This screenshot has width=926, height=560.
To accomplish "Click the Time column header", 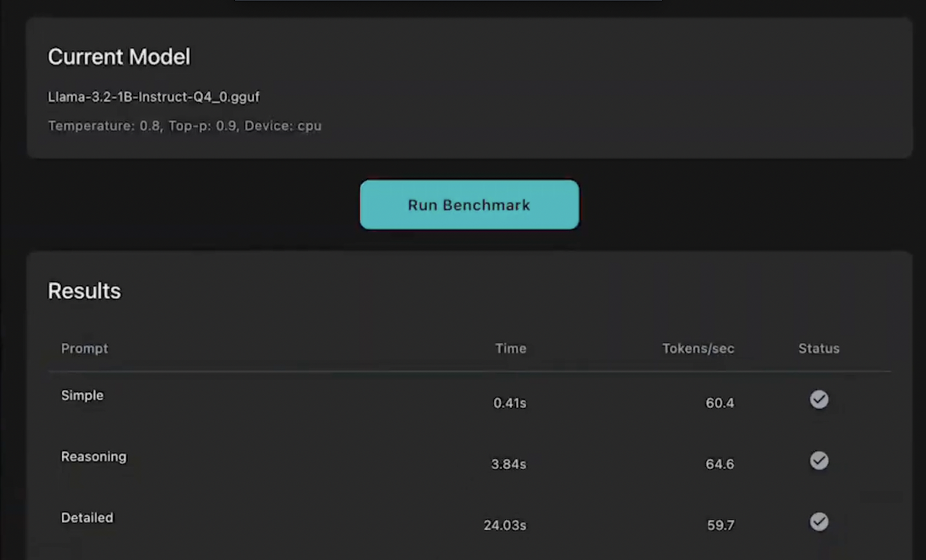I will pyautogui.click(x=511, y=348).
